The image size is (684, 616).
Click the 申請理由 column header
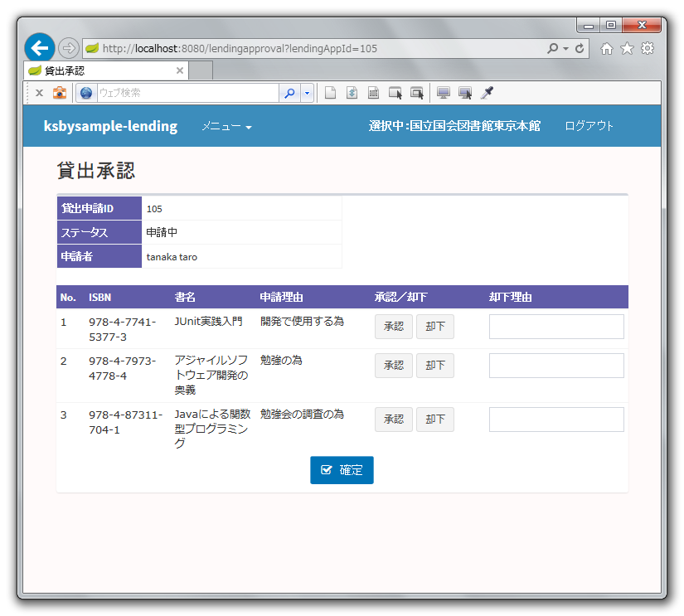pos(281,298)
